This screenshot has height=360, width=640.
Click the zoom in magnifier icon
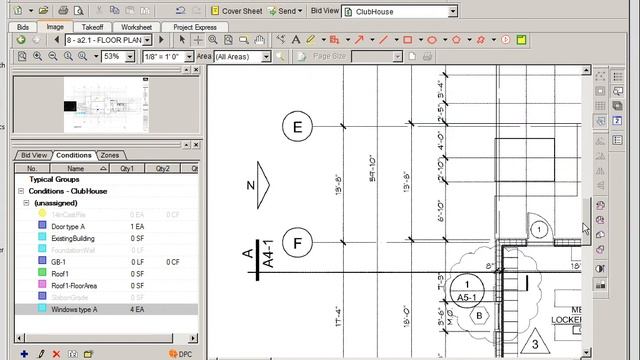pos(38,56)
